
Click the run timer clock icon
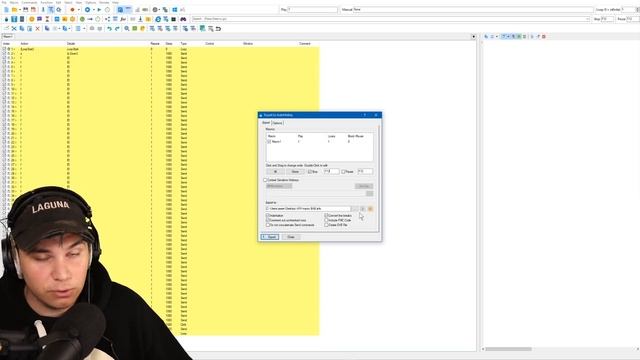click(x=107, y=9)
